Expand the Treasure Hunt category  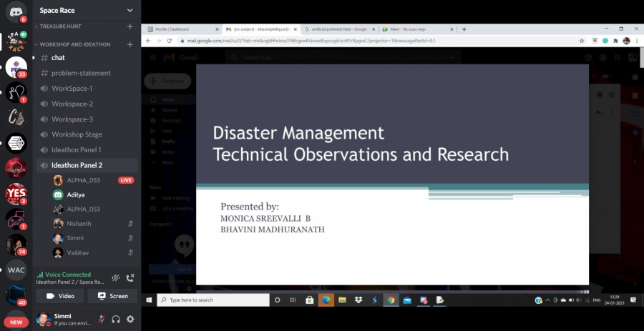(64, 26)
